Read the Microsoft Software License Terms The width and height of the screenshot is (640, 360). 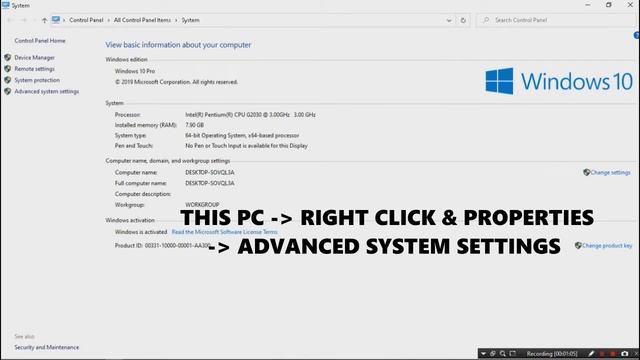224,232
